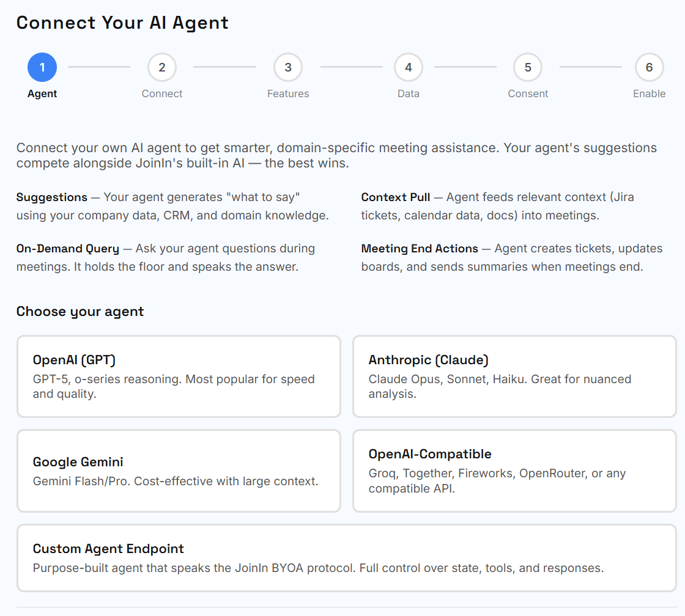The height and width of the screenshot is (616, 685).
Task: Go to step 5 Consent circle
Action: (x=528, y=67)
